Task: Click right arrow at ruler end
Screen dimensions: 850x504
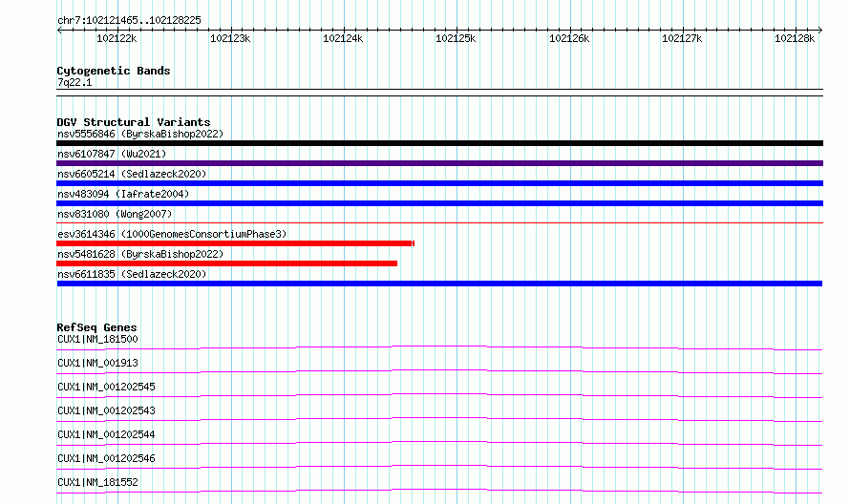Action: click(x=820, y=30)
